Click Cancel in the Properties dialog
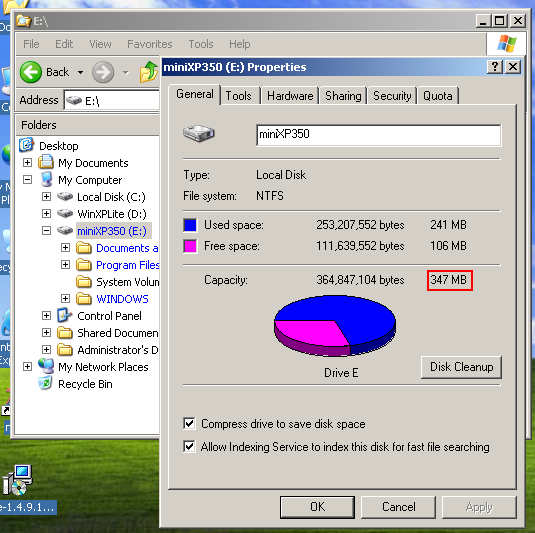535x533 pixels. (399, 507)
